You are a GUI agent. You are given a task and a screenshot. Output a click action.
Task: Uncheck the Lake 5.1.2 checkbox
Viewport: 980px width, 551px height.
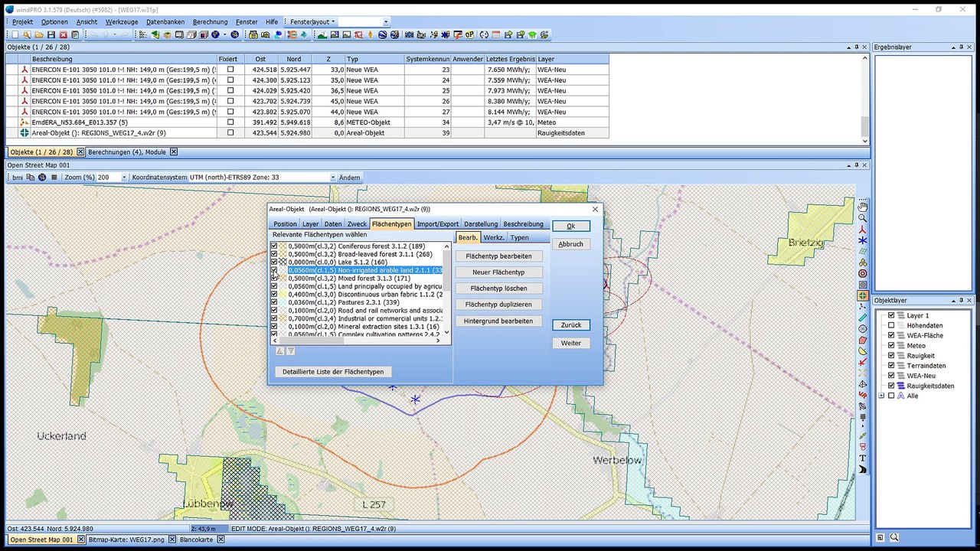(x=274, y=262)
